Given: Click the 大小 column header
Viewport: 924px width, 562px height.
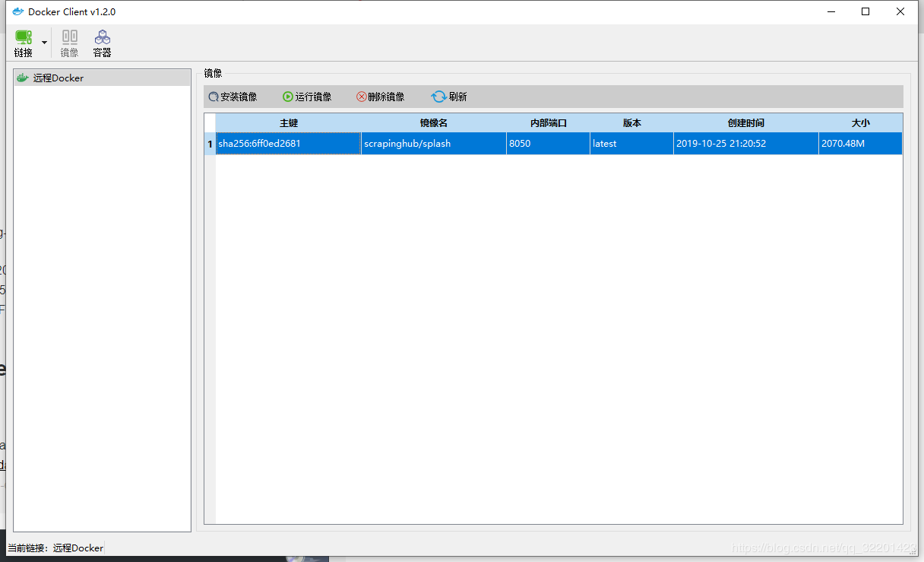Looking at the screenshot, I should tap(860, 122).
